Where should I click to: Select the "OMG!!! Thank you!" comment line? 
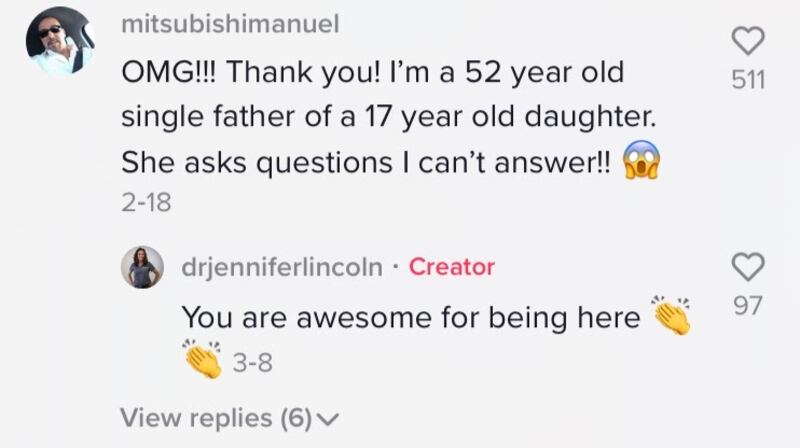372,74
